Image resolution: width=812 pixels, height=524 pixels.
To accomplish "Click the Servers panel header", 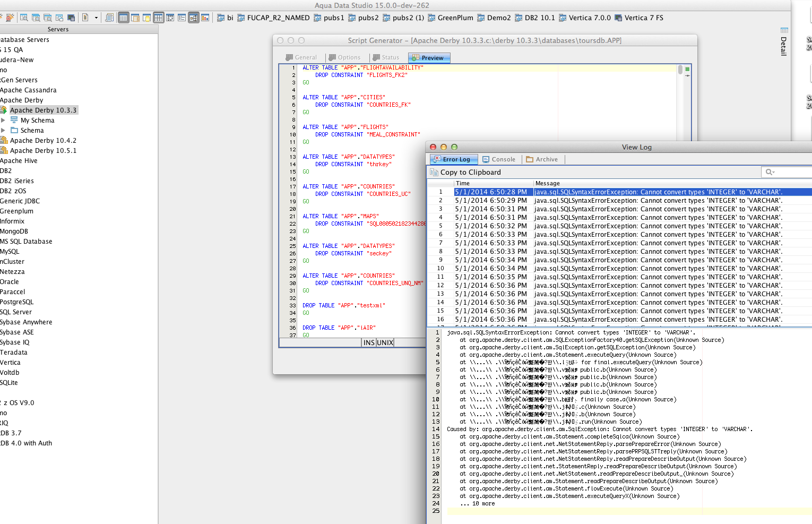I will pos(58,30).
